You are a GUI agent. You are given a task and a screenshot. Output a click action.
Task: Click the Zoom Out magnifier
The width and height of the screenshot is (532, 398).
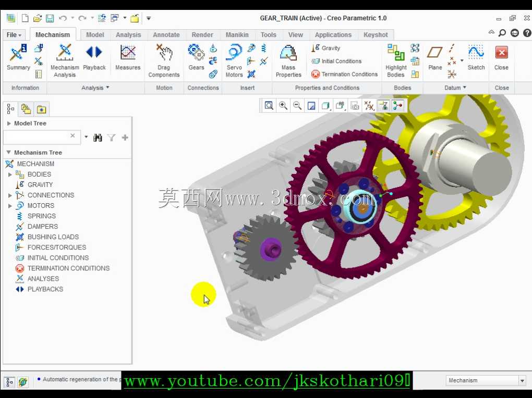pyautogui.click(x=297, y=106)
